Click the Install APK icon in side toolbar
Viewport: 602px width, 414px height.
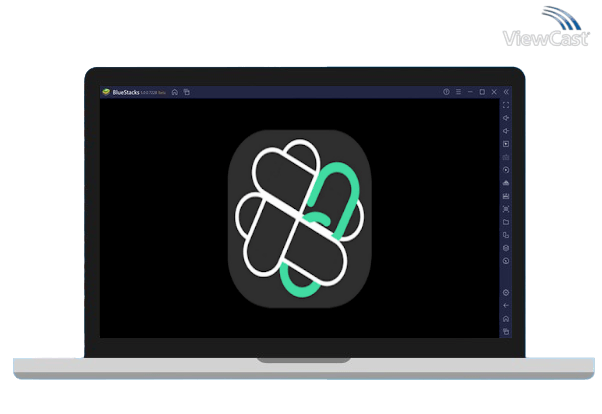pyautogui.click(x=506, y=183)
